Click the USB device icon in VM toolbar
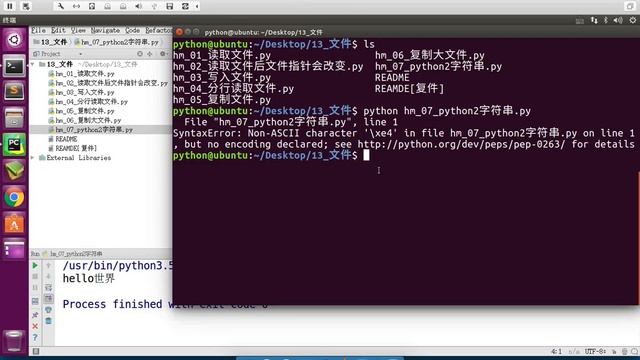 [154, 6]
